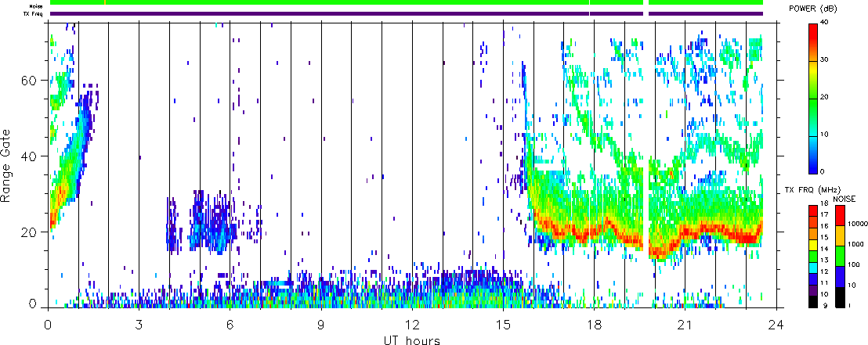Click the small TX Freq label at top left
This screenshot has width=868, height=345.
tap(34, 14)
